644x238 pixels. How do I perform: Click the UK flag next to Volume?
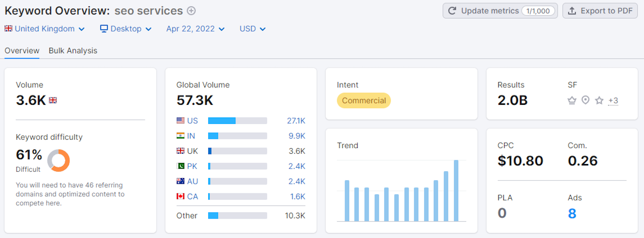pos(53,100)
